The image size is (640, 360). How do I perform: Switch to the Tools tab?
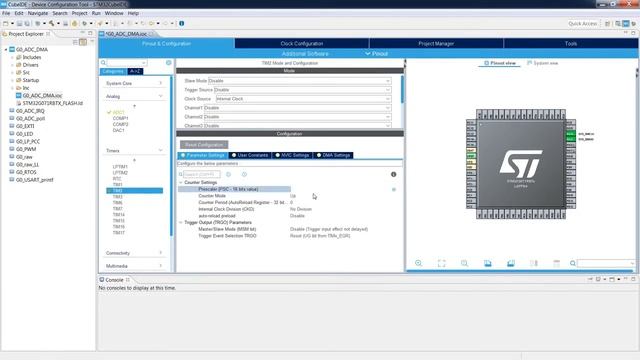(x=571, y=44)
